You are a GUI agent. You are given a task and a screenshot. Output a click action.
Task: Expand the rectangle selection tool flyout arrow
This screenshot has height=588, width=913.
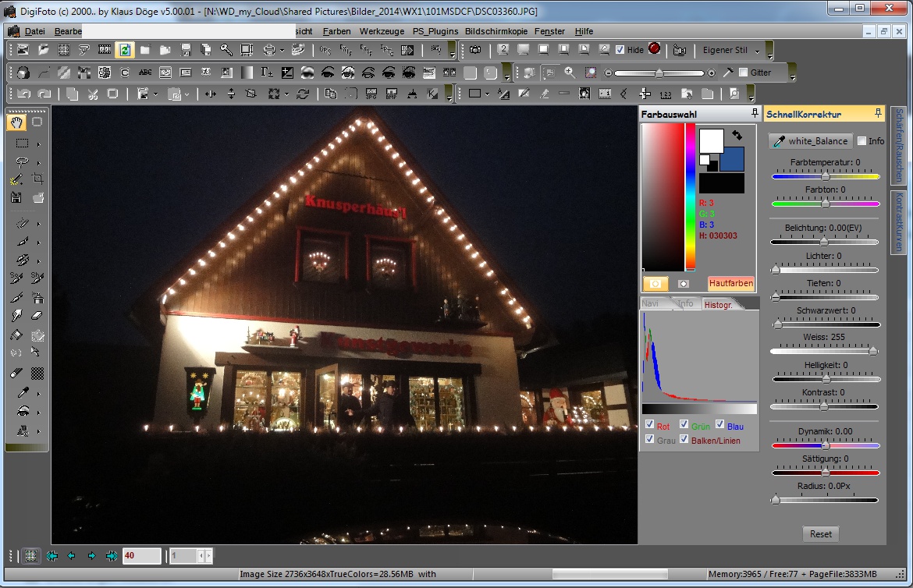(38, 144)
